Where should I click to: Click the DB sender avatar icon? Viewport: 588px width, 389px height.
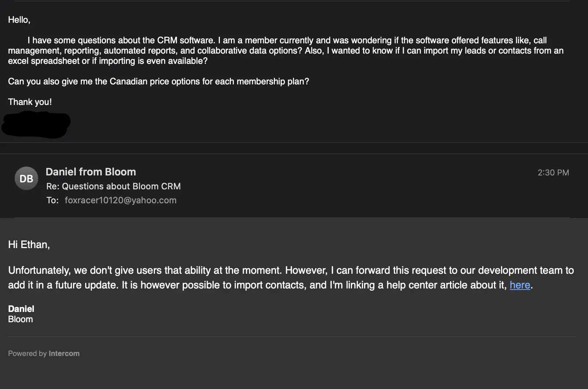26,178
